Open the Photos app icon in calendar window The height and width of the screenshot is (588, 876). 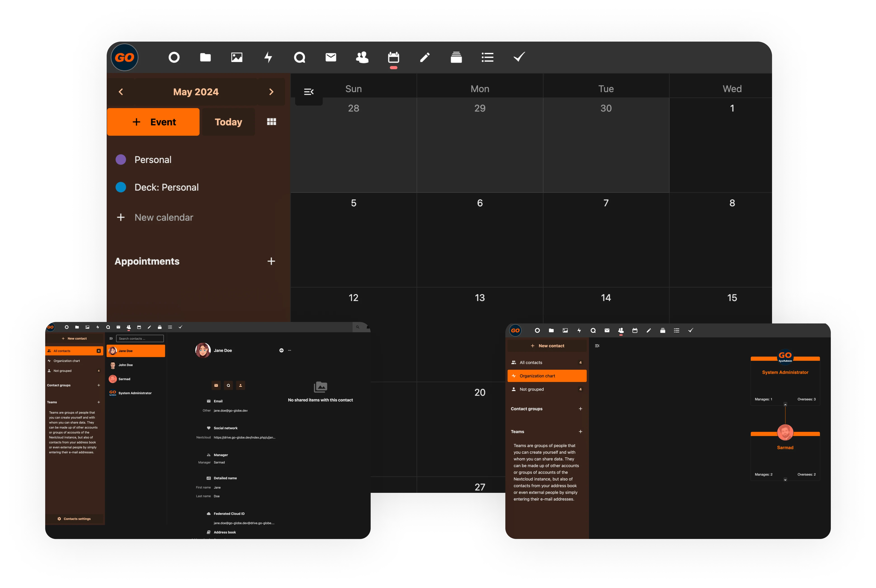[237, 57]
